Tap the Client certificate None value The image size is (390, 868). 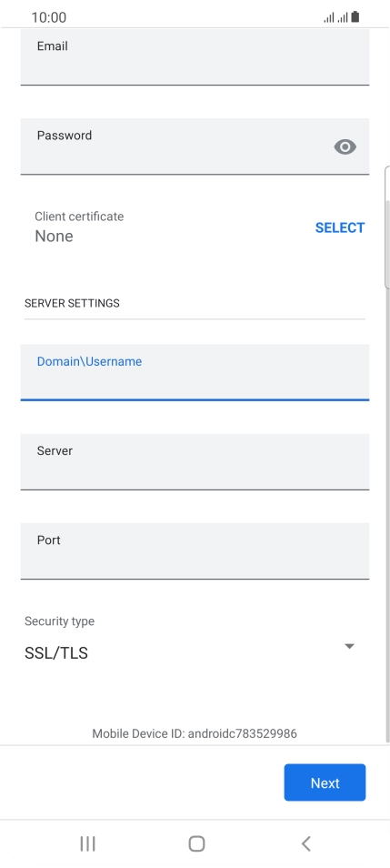click(54, 237)
